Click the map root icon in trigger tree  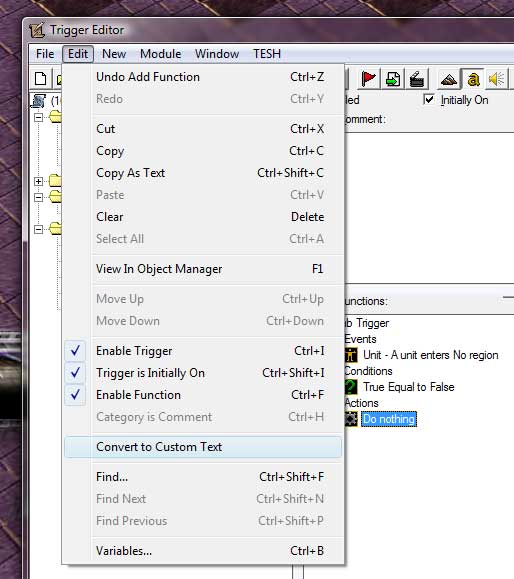click(39, 100)
